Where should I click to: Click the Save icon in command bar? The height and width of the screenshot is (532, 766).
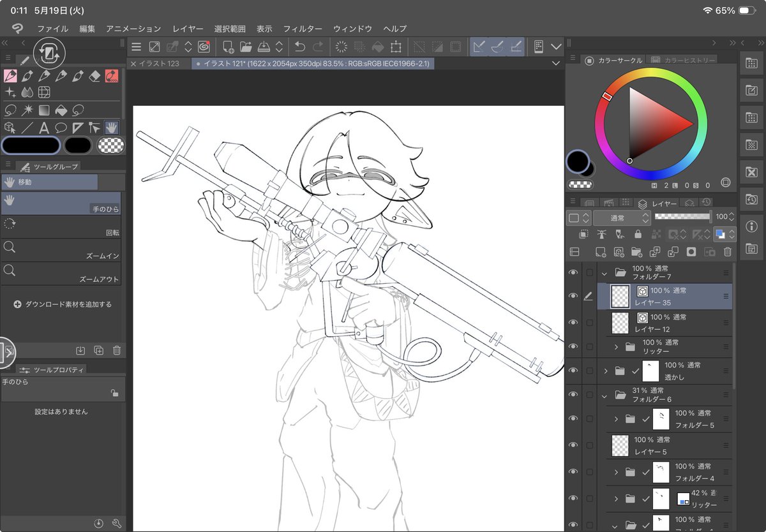click(264, 47)
